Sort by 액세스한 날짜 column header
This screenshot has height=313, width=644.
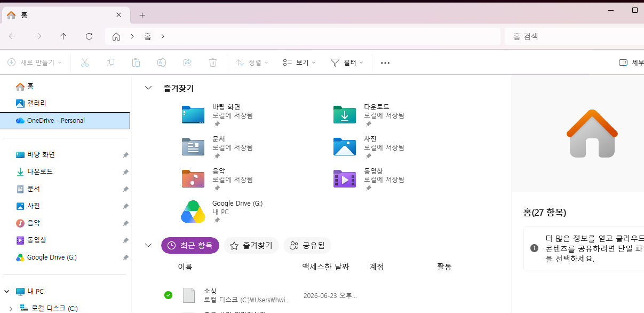[325, 267]
